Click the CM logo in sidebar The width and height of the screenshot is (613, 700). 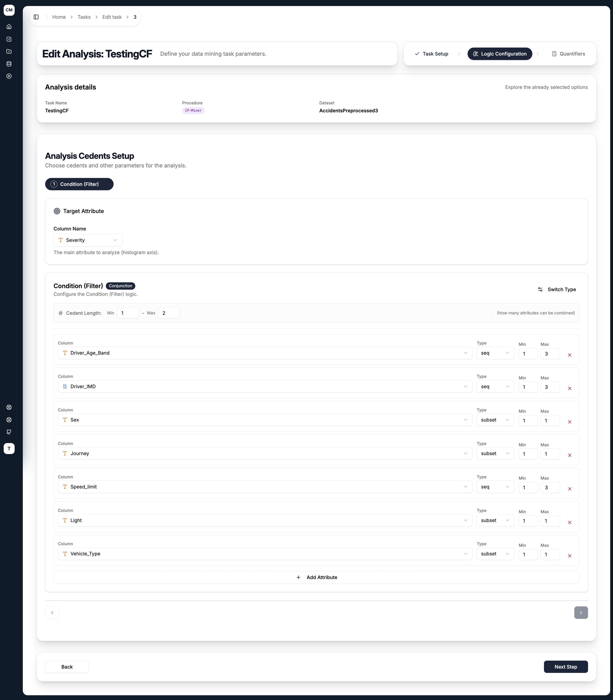[x=9, y=10]
